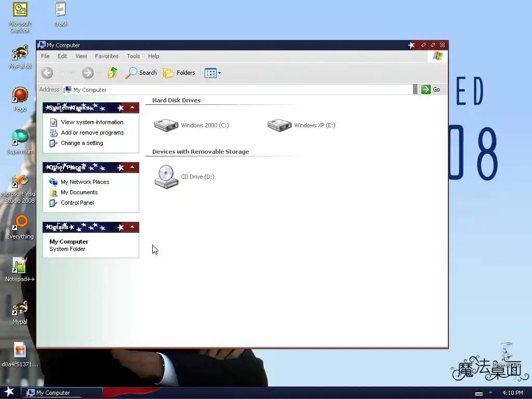Viewport: 532px width, 399px height.
Task: Go up one folder level
Action: (x=113, y=73)
